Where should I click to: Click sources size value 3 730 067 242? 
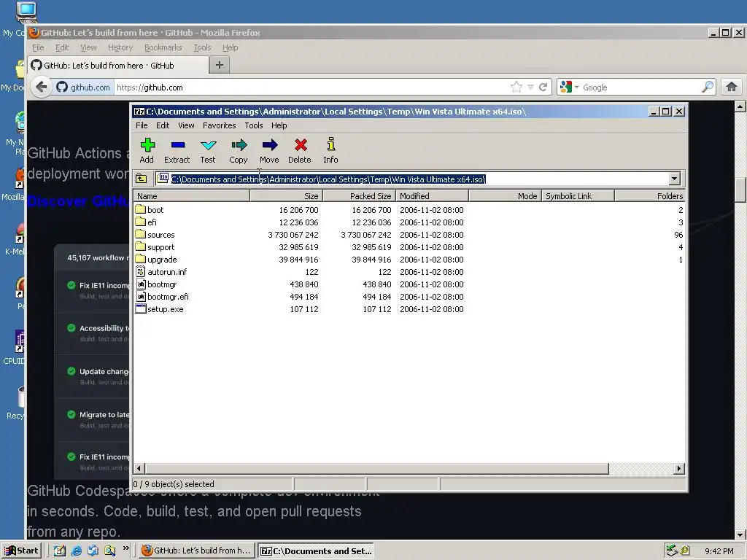[293, 235]
